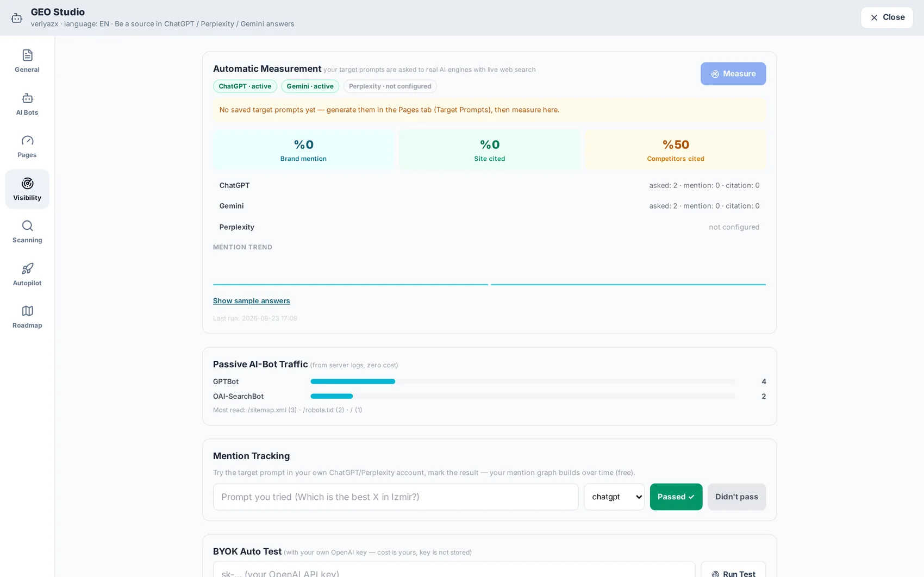Screen dimensions: 924x577
Task: Open the Autopilot rocket icon
Action: click(x=27, y=268)
